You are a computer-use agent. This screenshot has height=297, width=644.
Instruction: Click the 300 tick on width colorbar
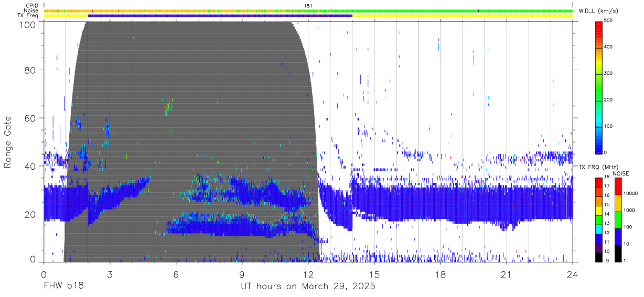(608, 73)
